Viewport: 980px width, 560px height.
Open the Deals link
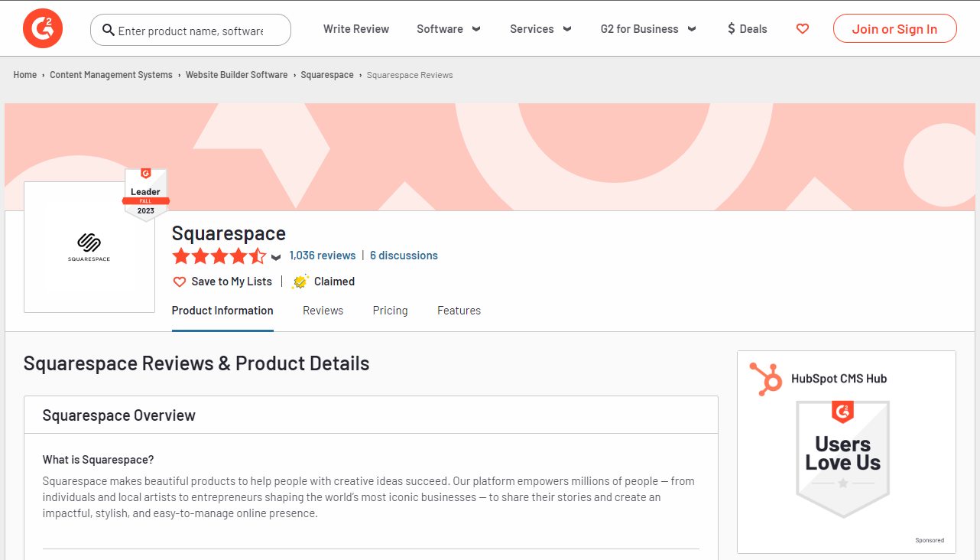coord(753,29)
